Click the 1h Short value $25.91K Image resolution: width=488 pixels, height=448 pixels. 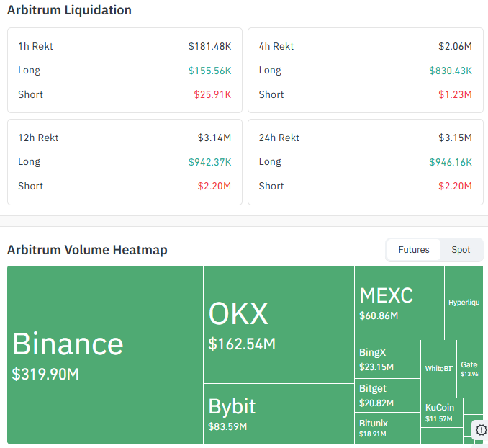click(212, 94)
